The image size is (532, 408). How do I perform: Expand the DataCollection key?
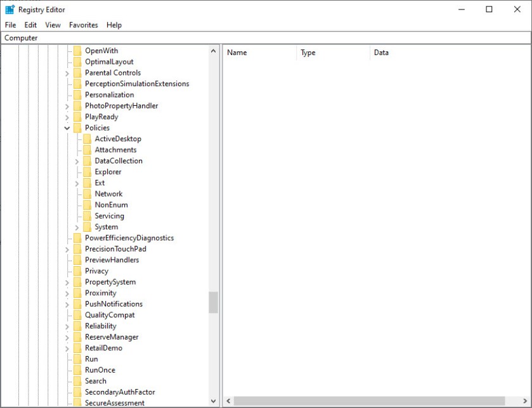[x=77, y=161]
